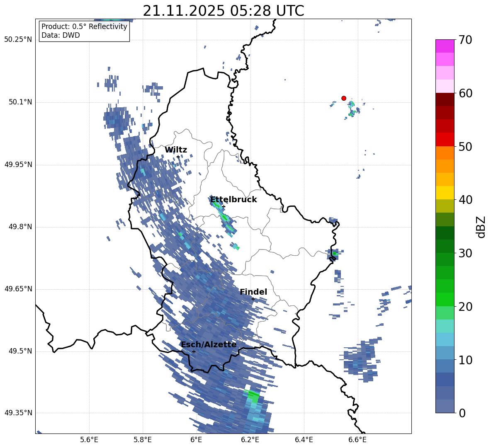
Task: Click the title 21.11.2025 05:28 UTC
Action: (224, 11)
